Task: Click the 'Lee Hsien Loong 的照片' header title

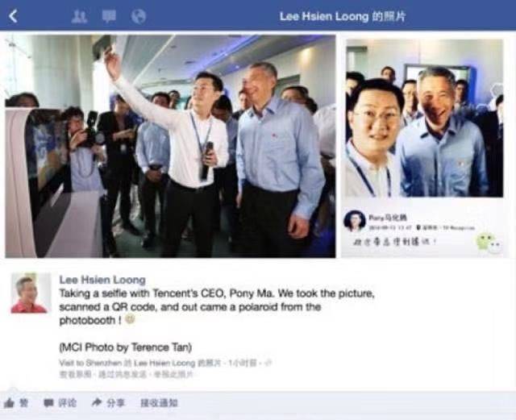Action: click(x=343, y=16)
